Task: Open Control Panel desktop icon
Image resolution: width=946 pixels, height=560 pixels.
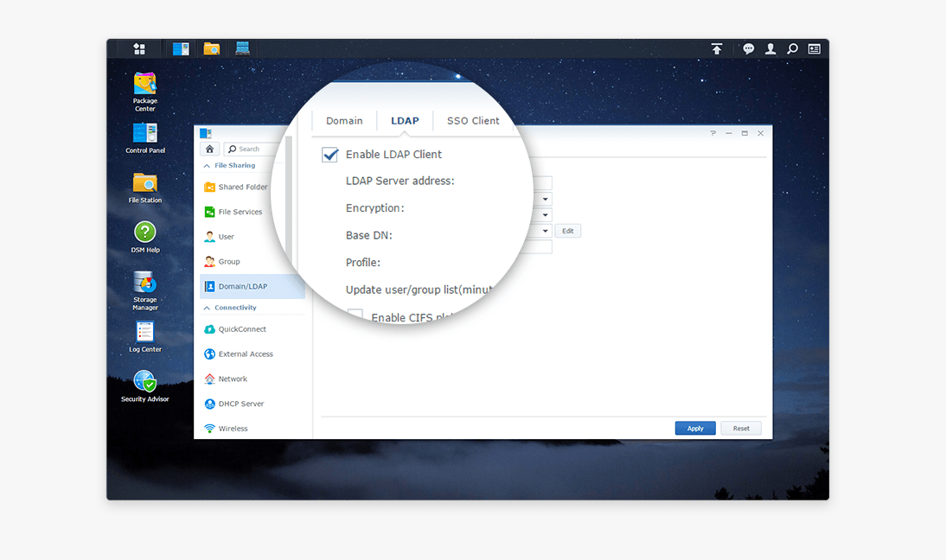Action: coord(144,138)
